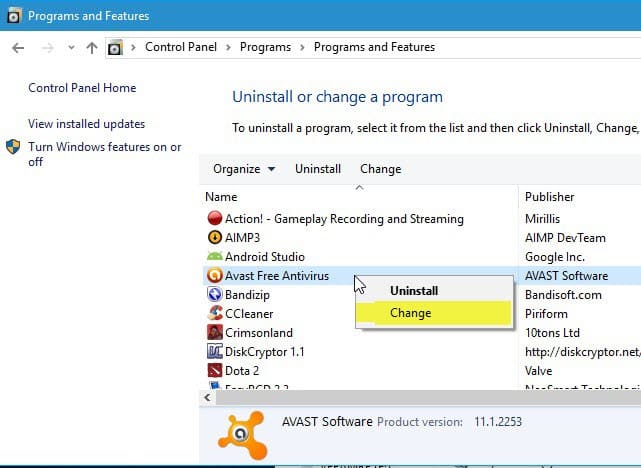
Task: Click the AIMP DevTeam publisher cell
Action: pyautogui.click(x=565, y=238)
